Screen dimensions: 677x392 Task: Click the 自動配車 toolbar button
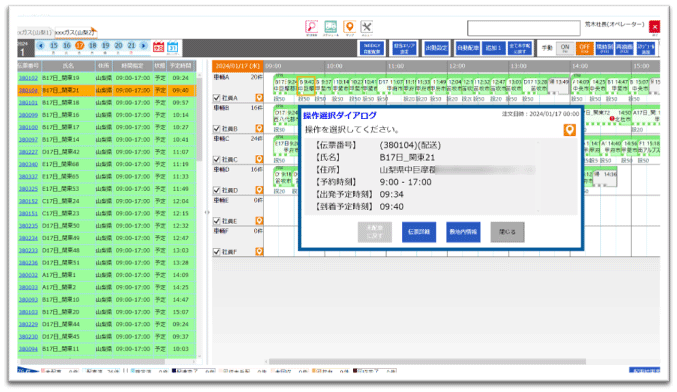pyautogui.click(x=468, y=48)
